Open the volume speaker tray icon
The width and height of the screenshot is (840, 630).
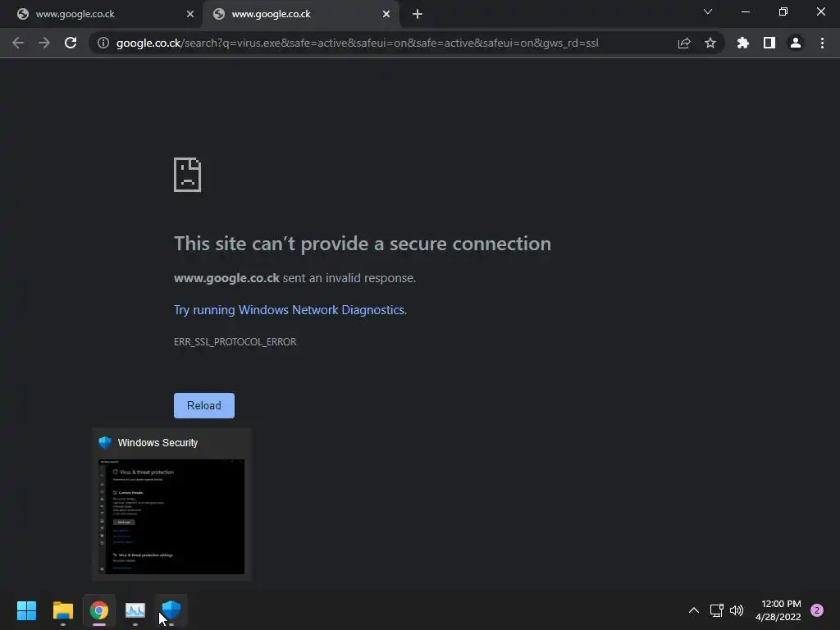tap(737, 610)
